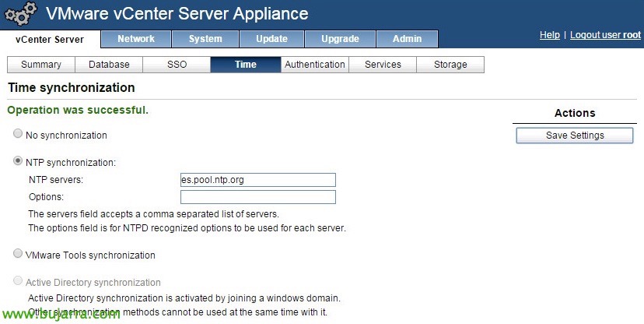Open the Services sub-tab
The image size is (644, 324).
383,65
